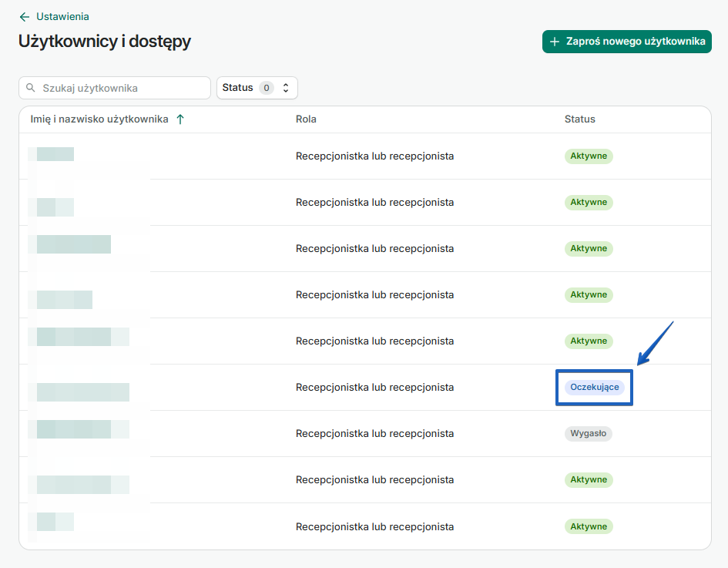Go back via the Ustawienia link
This screenshot has width=728, height=568.
click(x=62, y=16)
